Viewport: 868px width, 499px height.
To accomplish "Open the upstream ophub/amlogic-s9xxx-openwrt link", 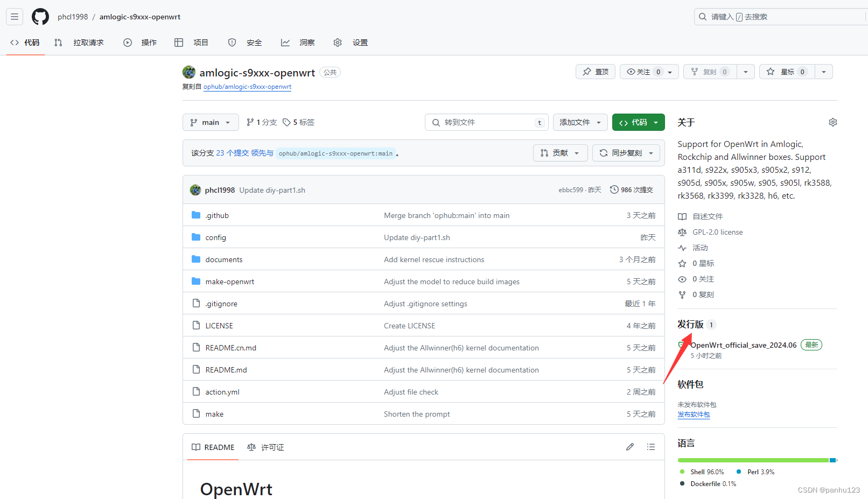I will tap(247, 87).
